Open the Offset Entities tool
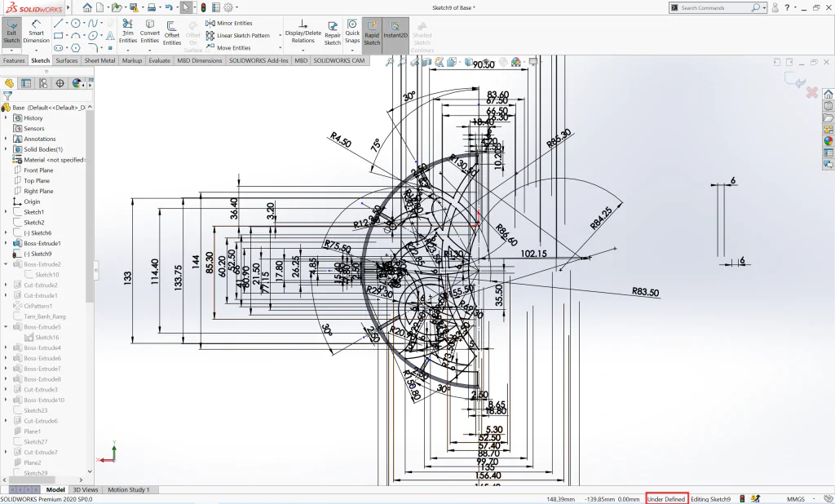Viewport: 835px width, 504px height. tap(171, 33)
